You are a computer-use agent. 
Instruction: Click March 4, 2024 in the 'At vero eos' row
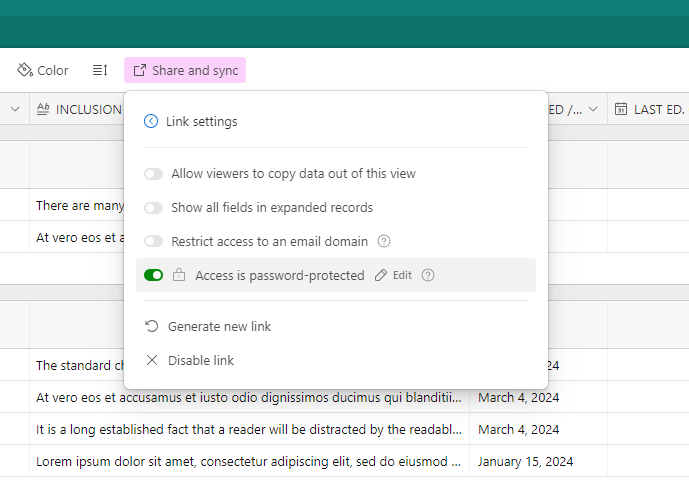538,397
